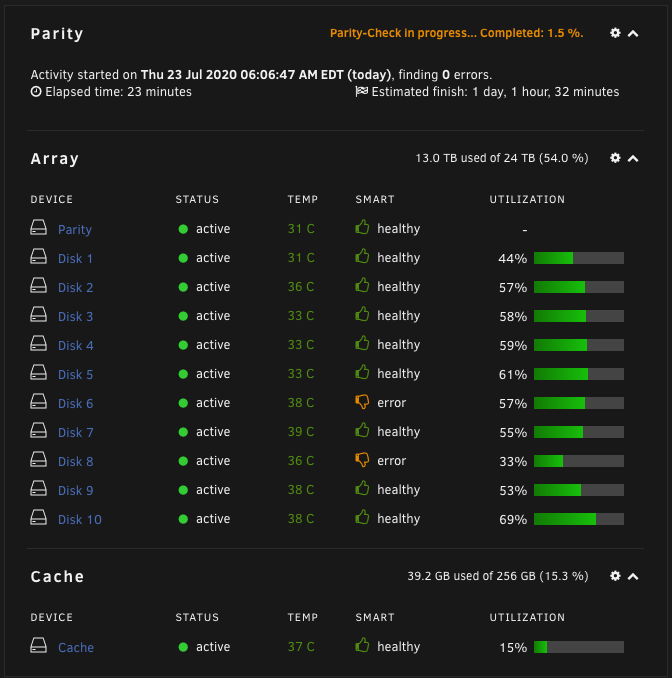
Task: Click the Disk 6 SMART error thumbs-down icon
Action: 362,402
